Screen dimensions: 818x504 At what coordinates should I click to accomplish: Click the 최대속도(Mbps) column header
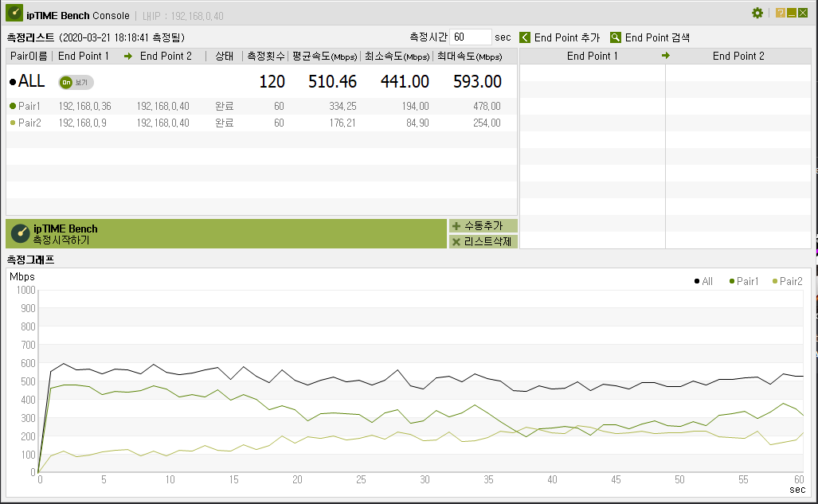[469, 56]
